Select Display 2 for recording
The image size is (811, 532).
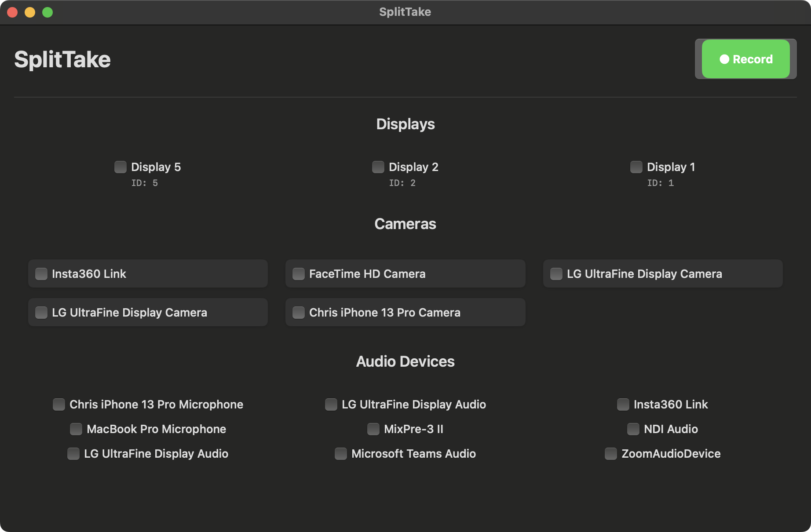[378, 167]
